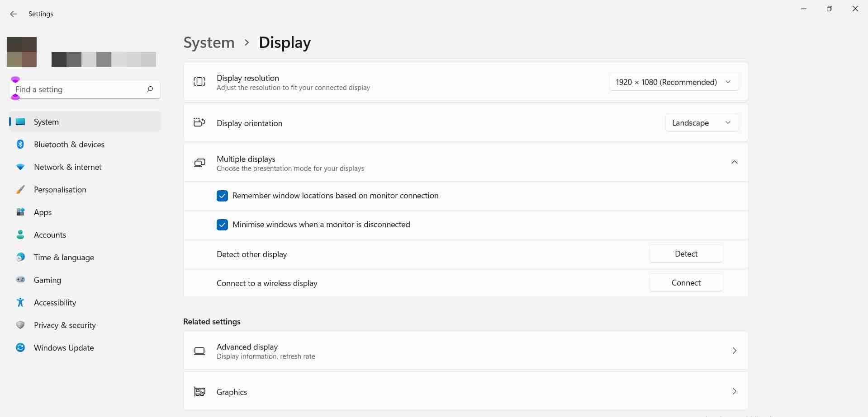Open the Display orientation Landscape dropdown
The height and width of the screenshot is (417, 868).
pyautogui.click(x=702, y=122)
